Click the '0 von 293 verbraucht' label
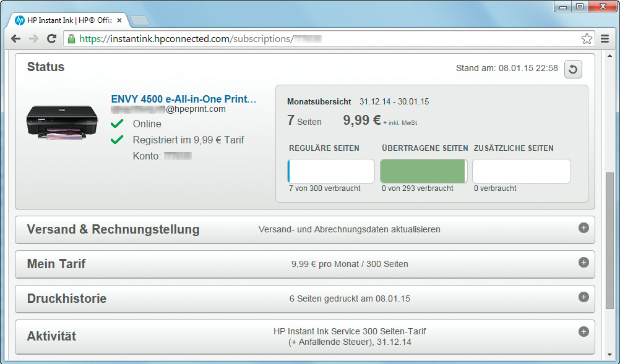Viewport: 620px width, 364px height. [418, 188]
